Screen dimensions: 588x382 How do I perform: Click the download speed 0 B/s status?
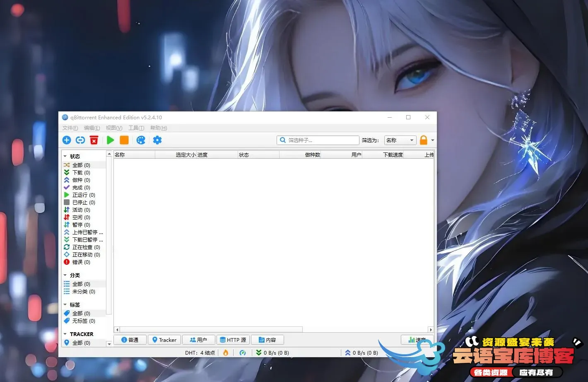click(272, 353)
